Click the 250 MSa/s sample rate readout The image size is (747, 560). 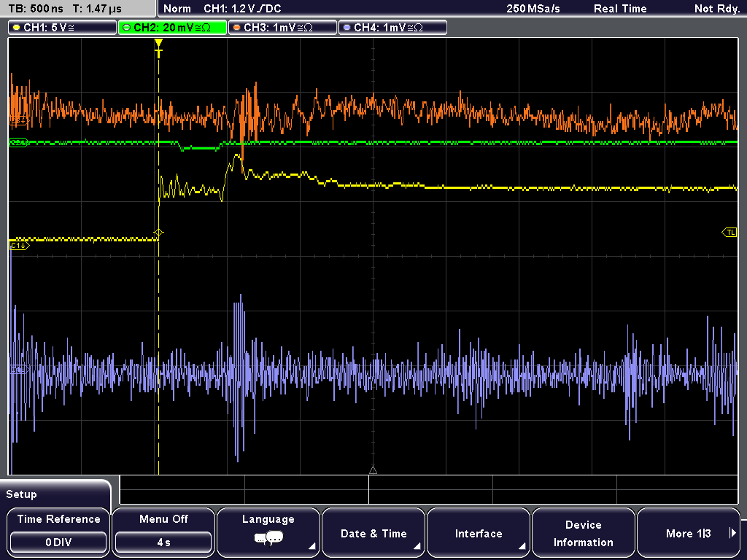533,9
